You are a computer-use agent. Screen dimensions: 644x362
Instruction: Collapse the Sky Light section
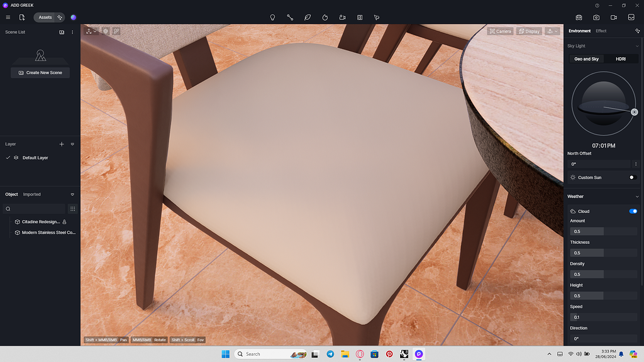click(x=637, y=45)
